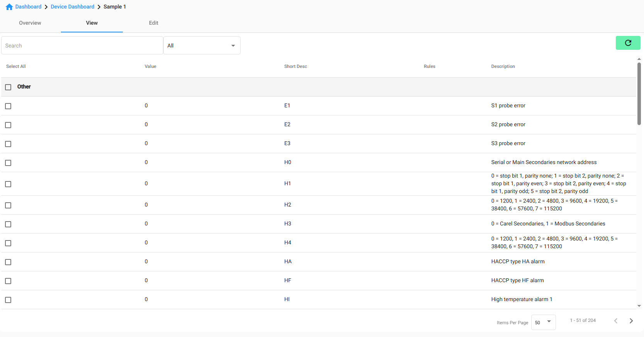This screenshot has width=644, height=337.
Task: Open the Edit tab
Action: pos(154,23)
